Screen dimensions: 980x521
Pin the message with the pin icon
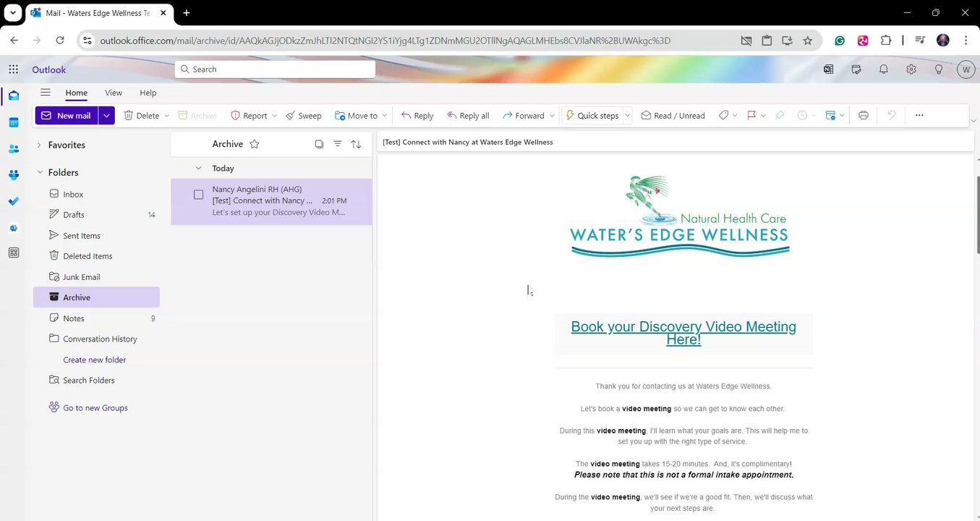point(780,115)
